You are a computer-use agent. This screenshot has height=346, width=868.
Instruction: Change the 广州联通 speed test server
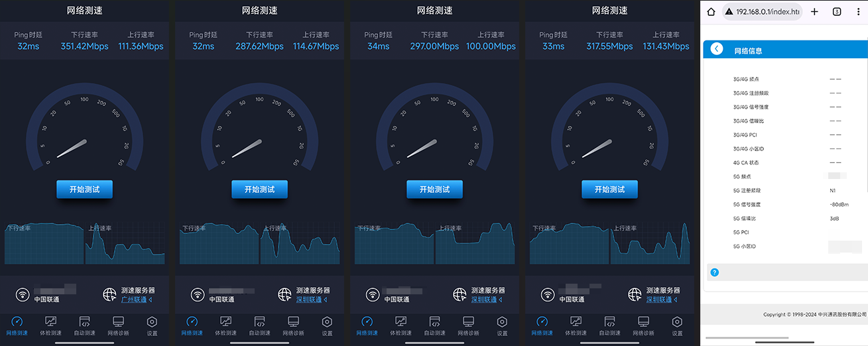tap(136, 300)
